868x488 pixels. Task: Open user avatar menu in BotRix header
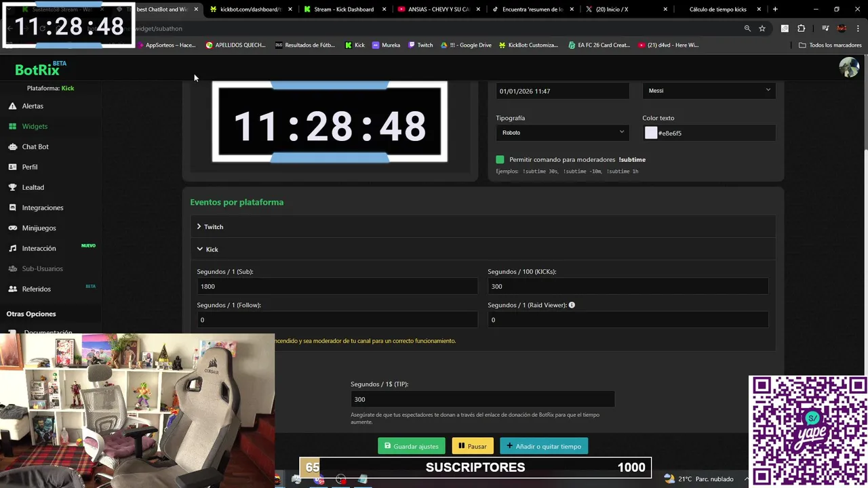849,68
